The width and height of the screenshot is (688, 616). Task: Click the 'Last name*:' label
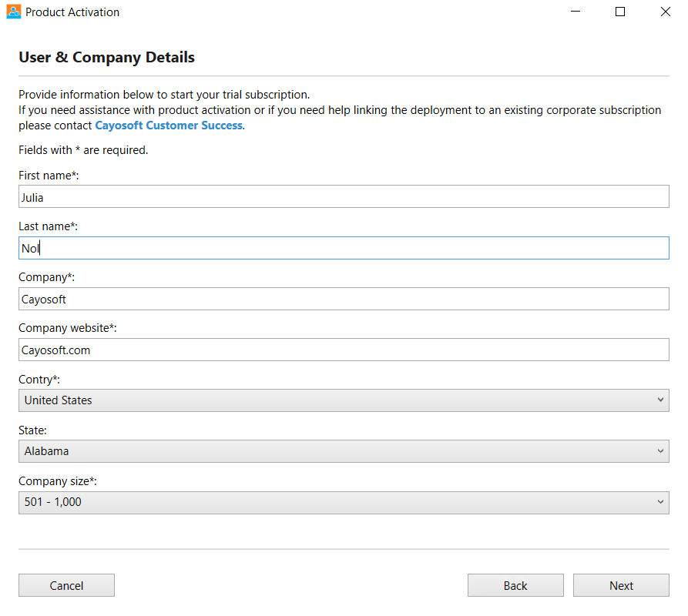pos(48,226)
